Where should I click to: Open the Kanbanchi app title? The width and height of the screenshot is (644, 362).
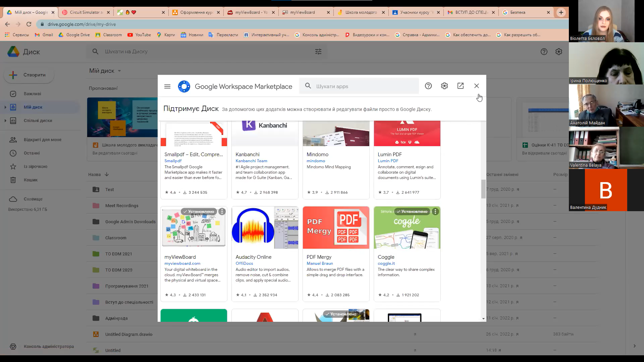pos(248,155)
